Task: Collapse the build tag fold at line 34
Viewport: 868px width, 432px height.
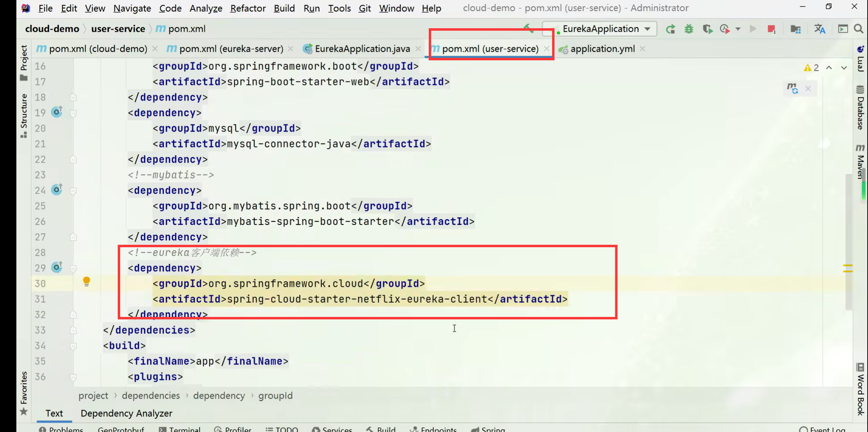Action: pyautogui.click(x=73, y=346)
